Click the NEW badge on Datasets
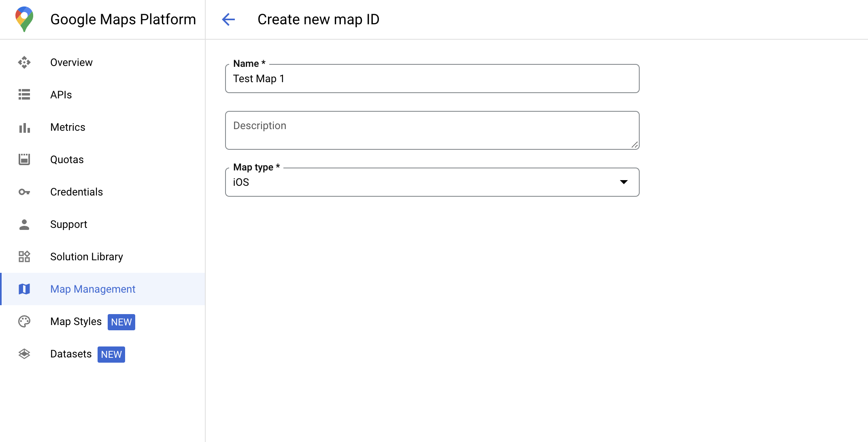This screenshot has height=442, width=868. coord(111,354)
